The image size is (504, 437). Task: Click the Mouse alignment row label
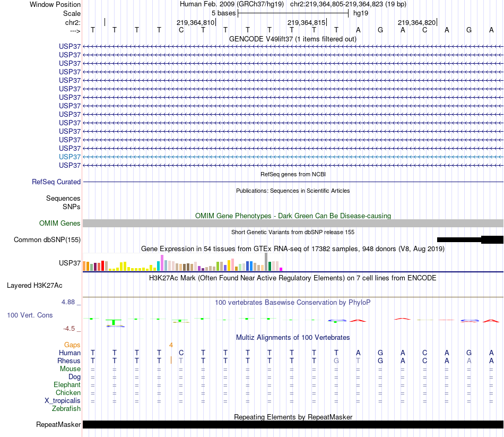(x=70, y=369)
